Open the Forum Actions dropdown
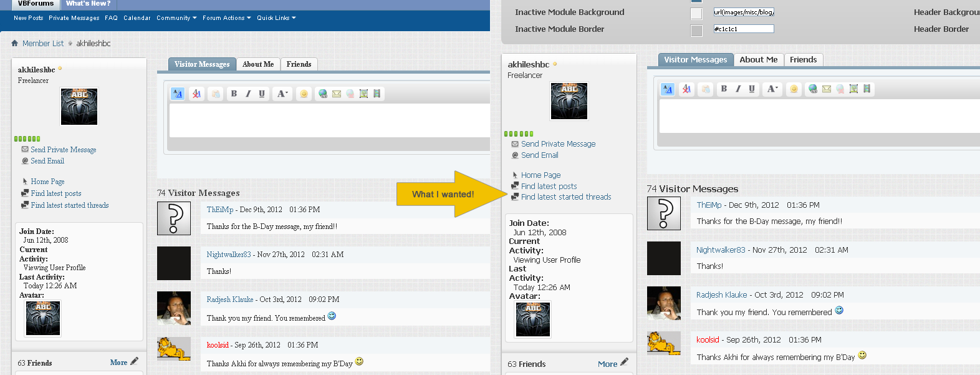 (x=227, y=18)
